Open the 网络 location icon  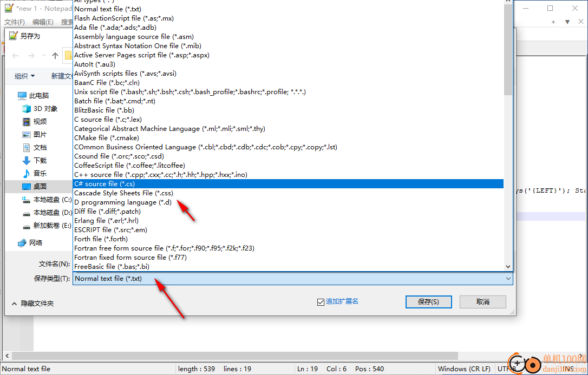pos(22,243)
